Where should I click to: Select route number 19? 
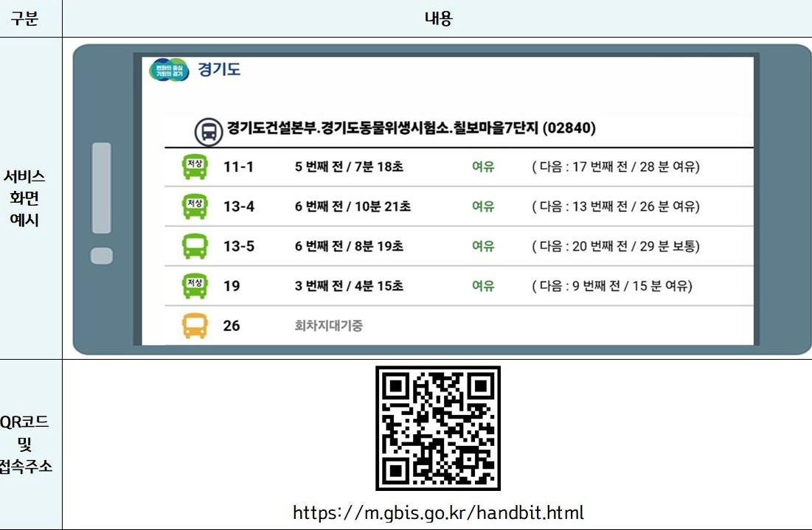click(232, 286)
